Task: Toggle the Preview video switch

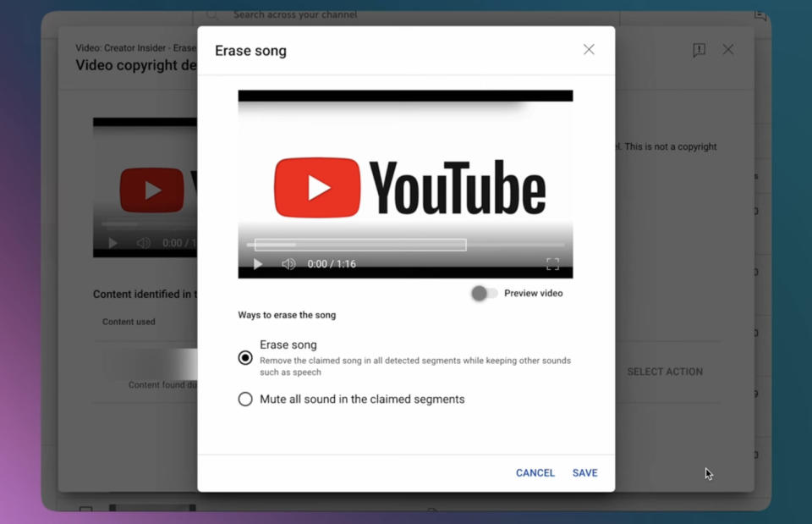Action: (484, 294)
